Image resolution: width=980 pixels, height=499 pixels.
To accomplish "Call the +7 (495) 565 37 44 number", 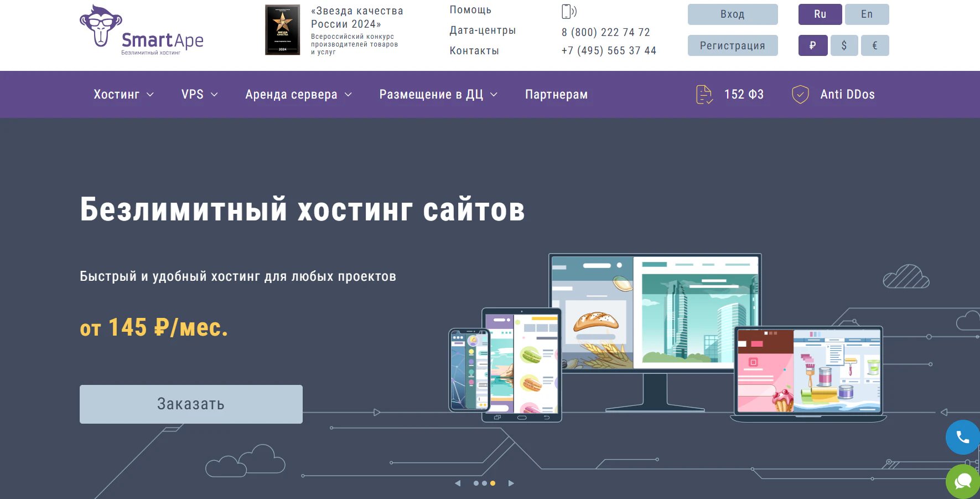I will tap(609, 51).
